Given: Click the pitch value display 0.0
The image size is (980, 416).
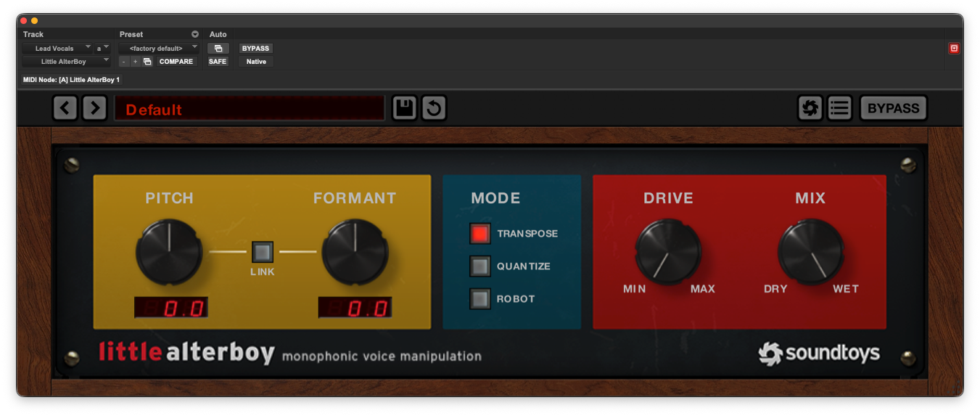Looking at the screenshot, I should (171, 307).
